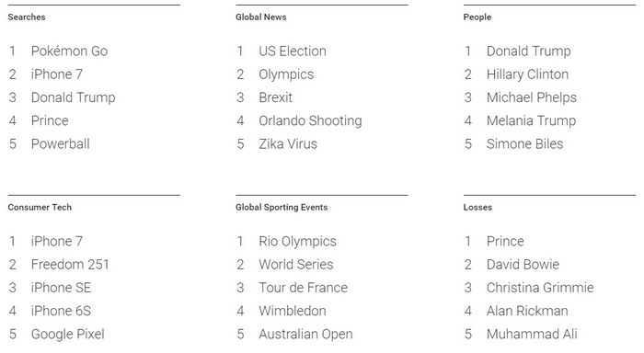Viewport: 644px width, 353px height.
Task: Click the Global Sporting Events heading
Action: 282,207
